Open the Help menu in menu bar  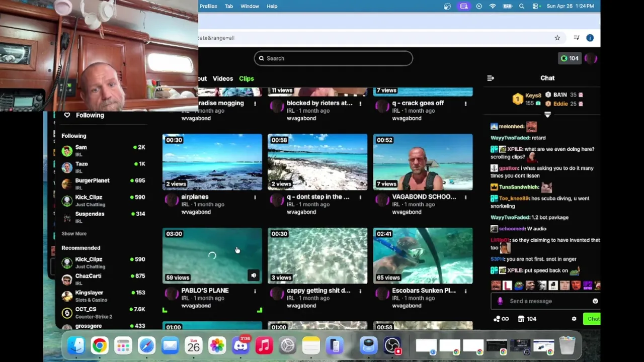point(272,6)
